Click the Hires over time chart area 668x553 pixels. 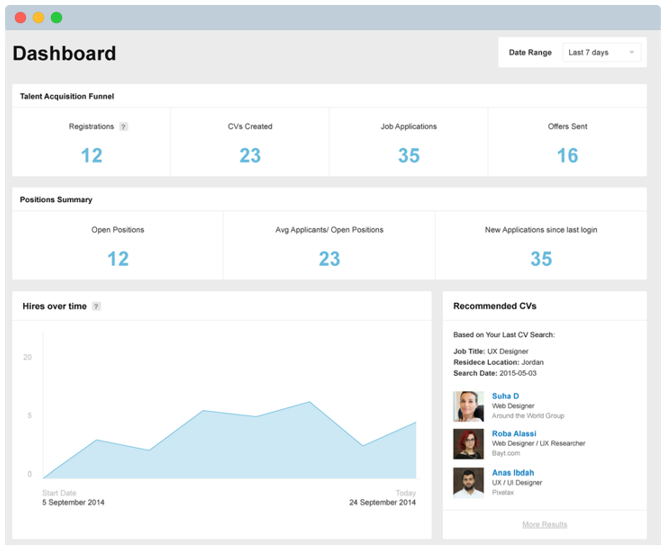[x=230, y=441]
